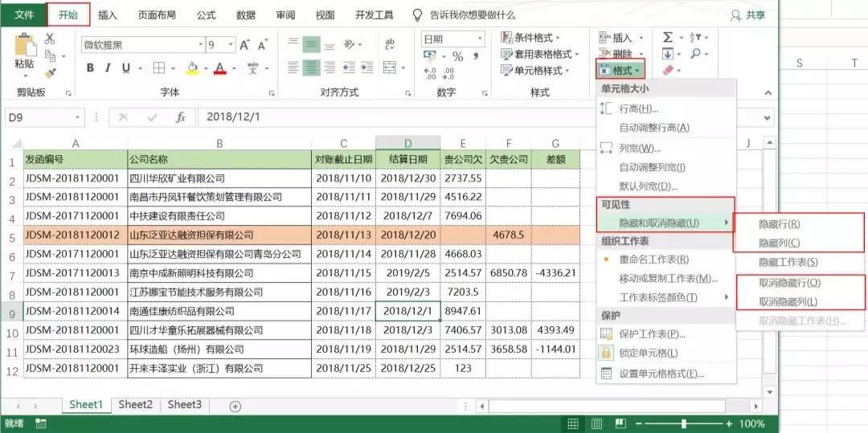
Task: Click the align right icon
Action: tap(330, 68)
